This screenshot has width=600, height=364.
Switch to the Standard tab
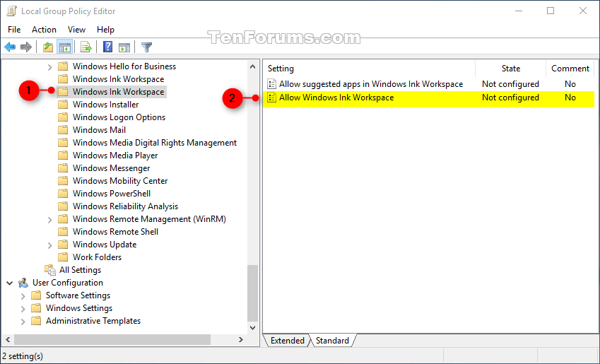[x=332, y=340]
